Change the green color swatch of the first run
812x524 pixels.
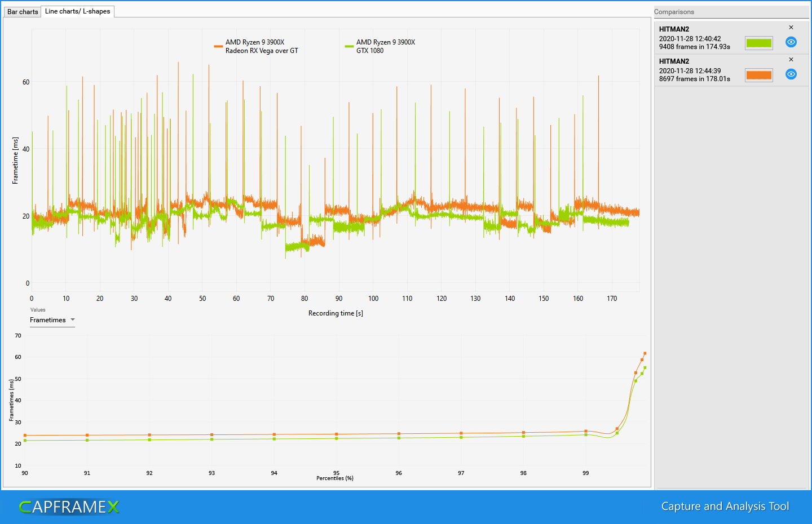[758, 42]
